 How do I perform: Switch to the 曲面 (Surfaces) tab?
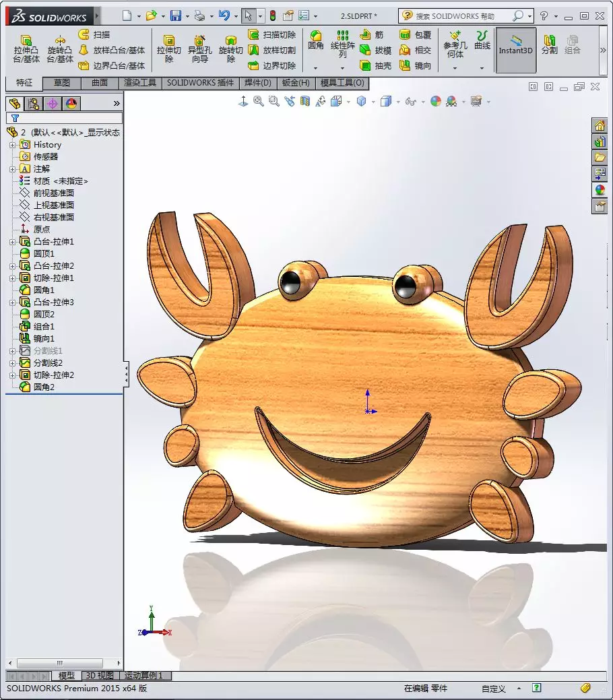(100, 83)
